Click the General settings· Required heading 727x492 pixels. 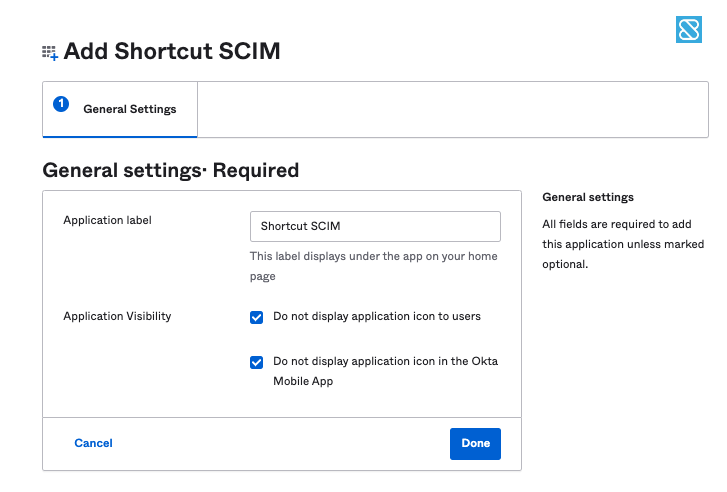pos(171,170)
